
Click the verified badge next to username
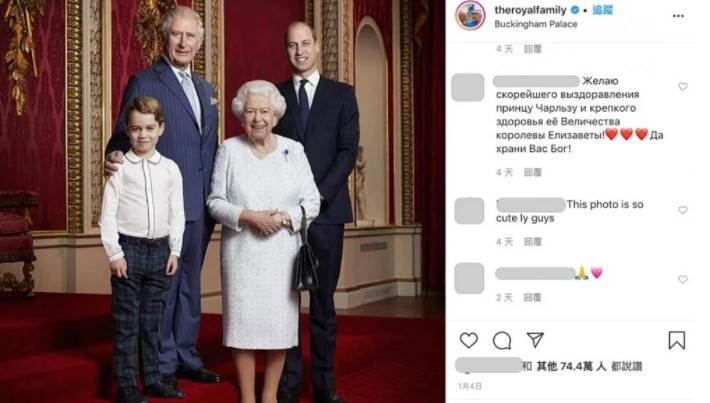[x=574, y=10]
